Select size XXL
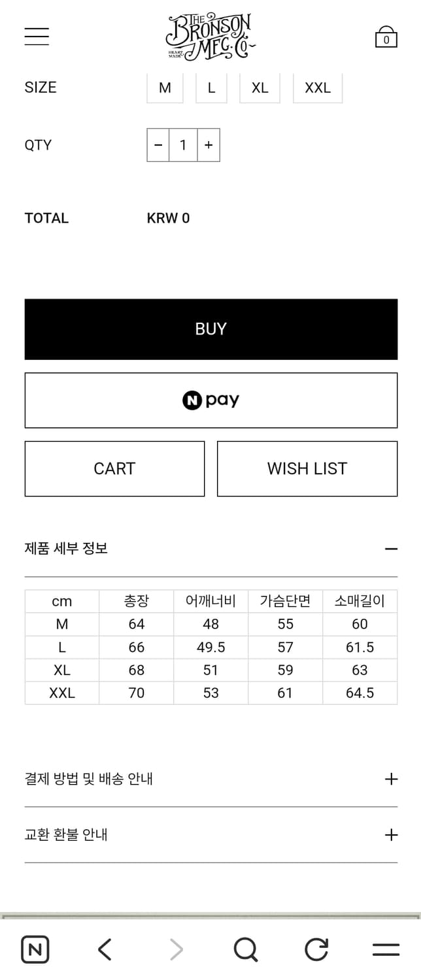The image size is (421, 980). click(318, 88)
